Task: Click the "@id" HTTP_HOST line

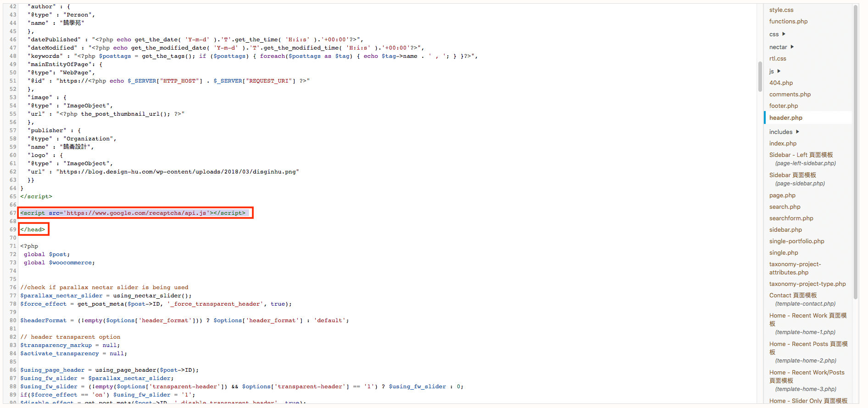Action: (x=168, y=81)
